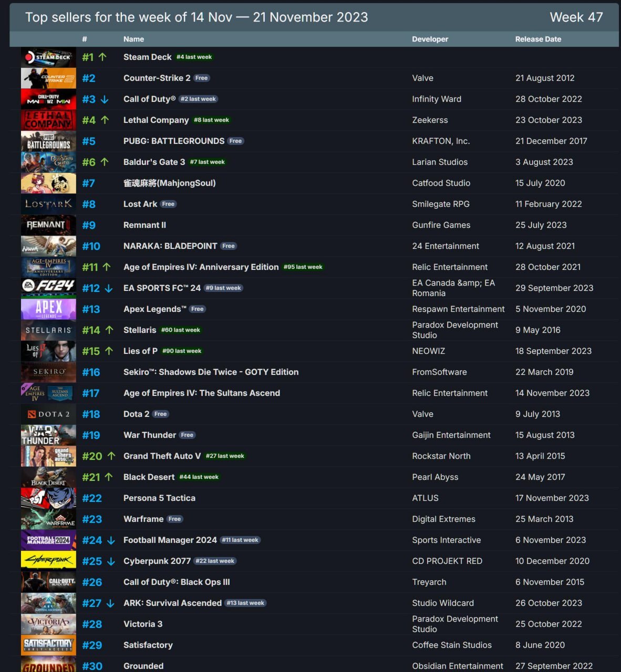Open Sekiro: Shadows Die Twice GOTY Edition
Screen dimensions: 621x672
pyautogui.click(x=211, y=372)
